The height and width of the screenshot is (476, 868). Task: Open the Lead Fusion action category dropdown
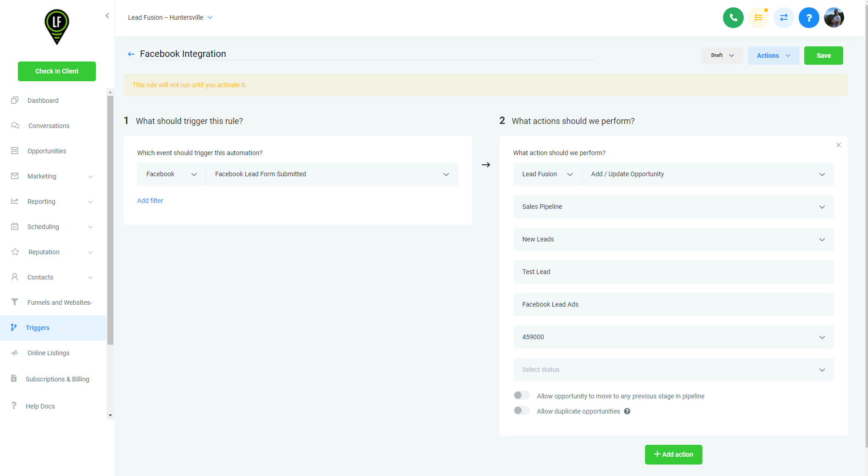pyautogui.click(x=547, y=174)
